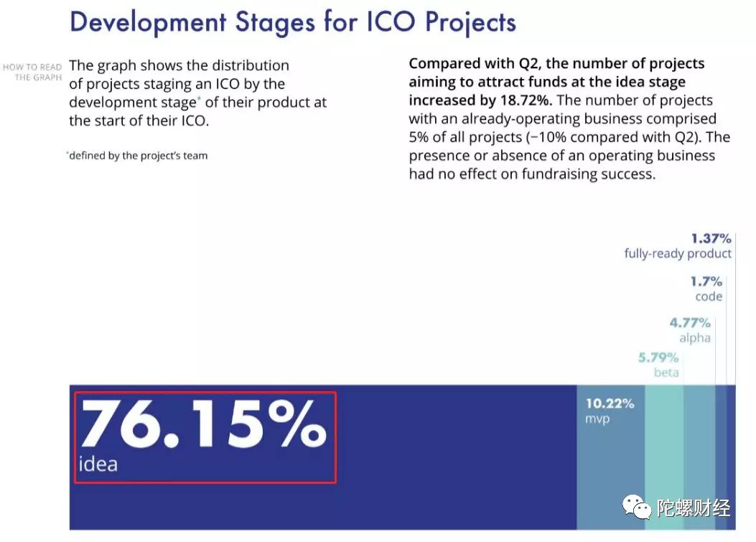Click the 'defined by the project's team' footnote

pyautogui.click(x=137, y=155)
